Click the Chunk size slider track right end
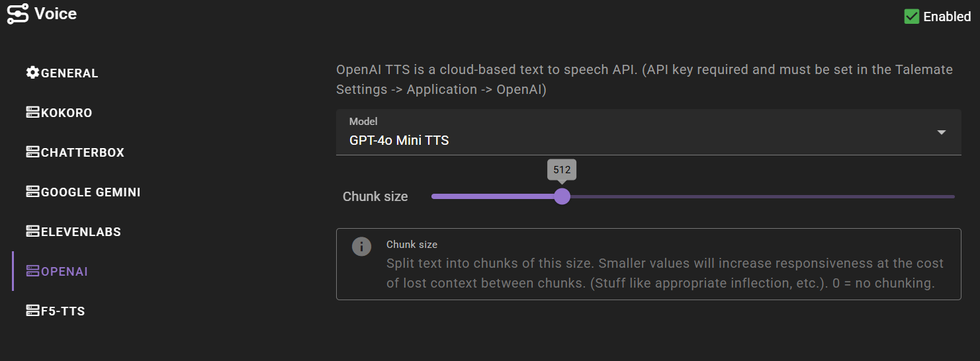 click(x=952, y=196)
